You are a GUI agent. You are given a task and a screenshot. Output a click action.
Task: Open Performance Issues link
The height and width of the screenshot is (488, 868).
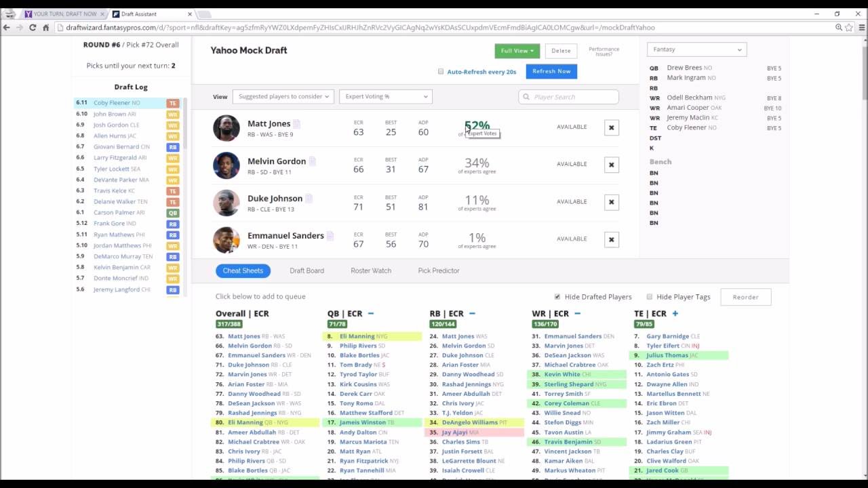point(604,52)
